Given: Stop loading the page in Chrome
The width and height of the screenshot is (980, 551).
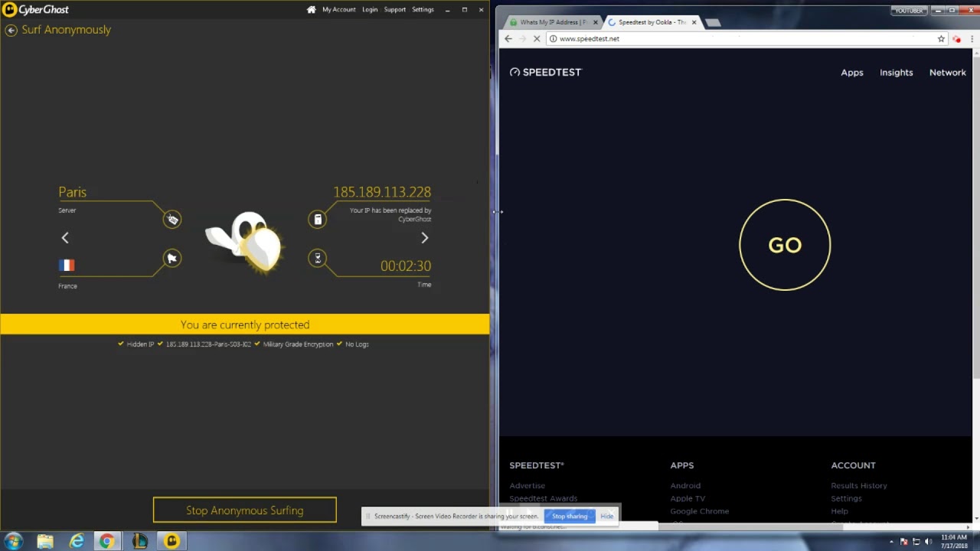Looking at the screenshot, I should pyautogui.click(x=537, y=39).
